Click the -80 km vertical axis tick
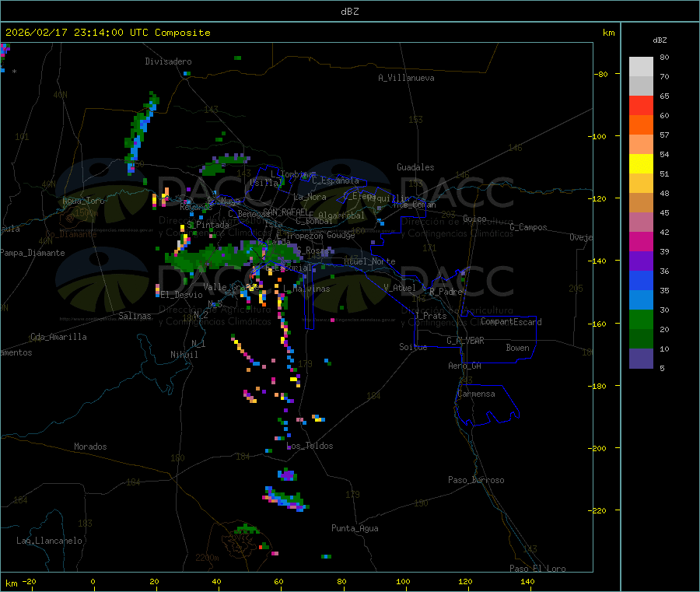The image size is (700, 592). (x=601, y=74)
